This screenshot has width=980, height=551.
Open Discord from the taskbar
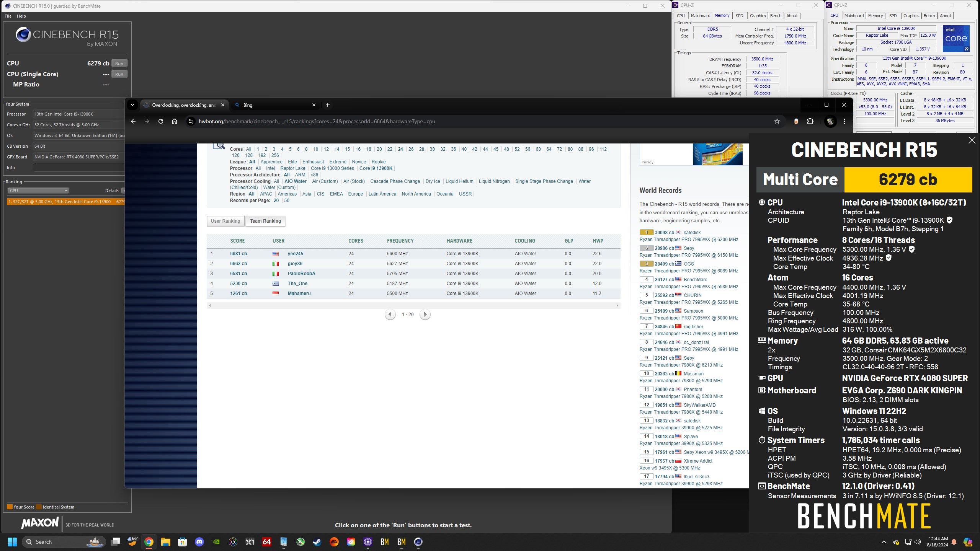tap(199, 542)
